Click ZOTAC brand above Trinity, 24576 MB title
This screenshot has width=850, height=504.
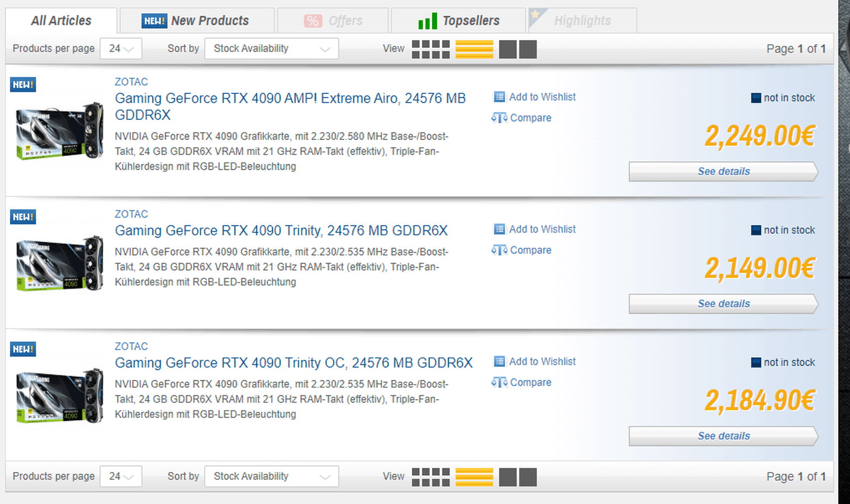point(131,214)
